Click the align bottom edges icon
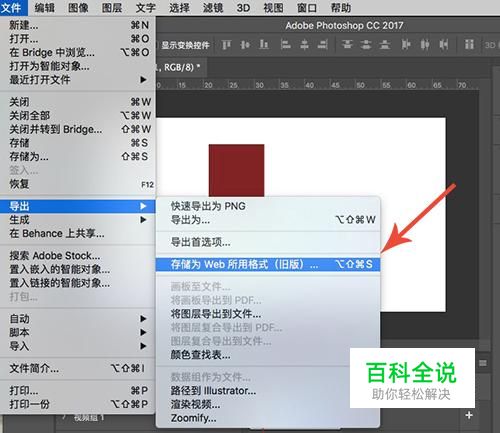 (264, 44)
